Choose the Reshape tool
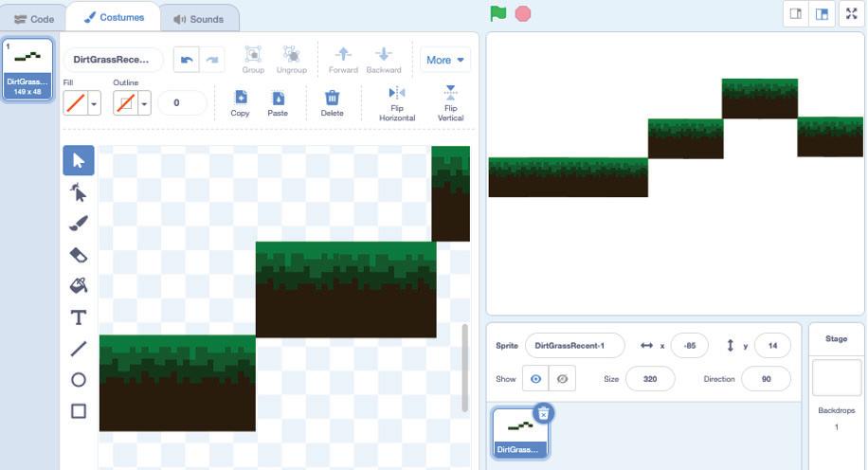Screen dimensions: 868x470 [79, 192]
